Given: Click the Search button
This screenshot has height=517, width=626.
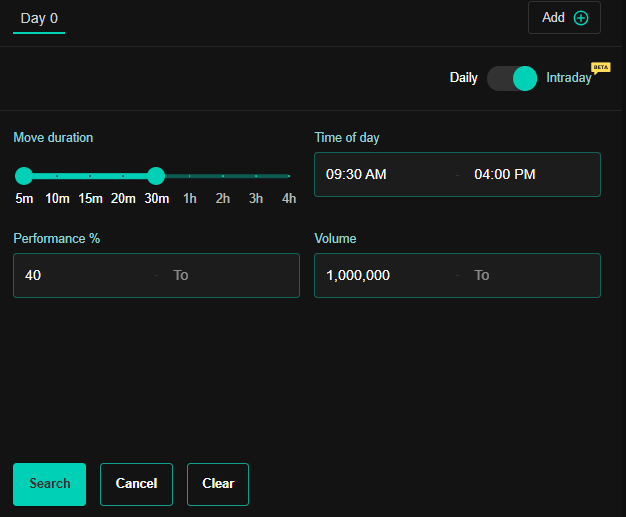Looking at the screenshot, I should 50,484.
